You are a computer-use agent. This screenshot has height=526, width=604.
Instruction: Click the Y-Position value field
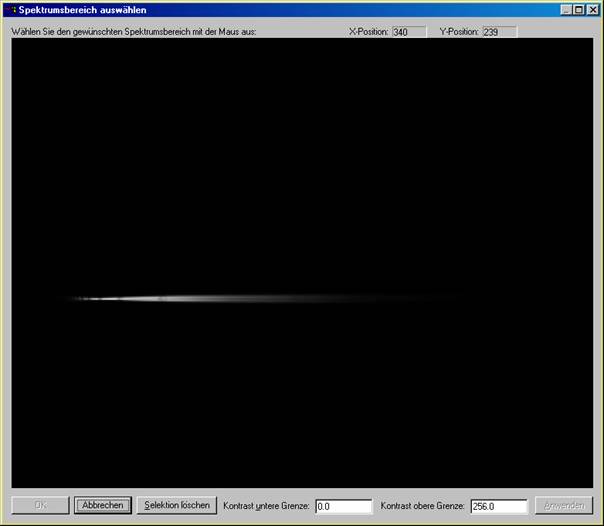[x=499, y=32]
